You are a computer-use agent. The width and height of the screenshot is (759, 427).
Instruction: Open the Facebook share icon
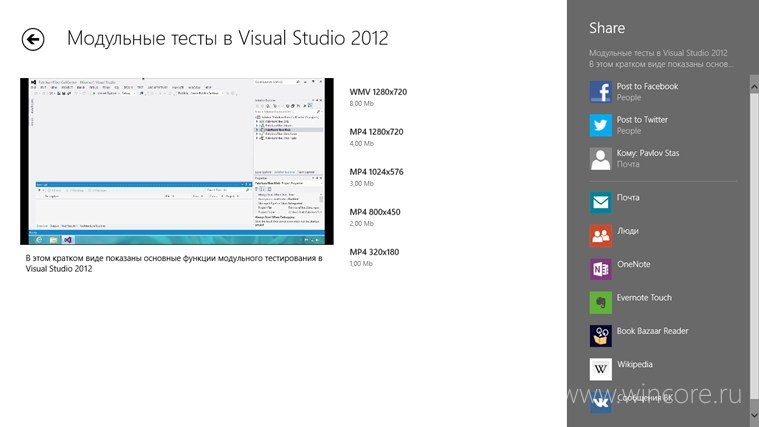[x=601, y=92]
